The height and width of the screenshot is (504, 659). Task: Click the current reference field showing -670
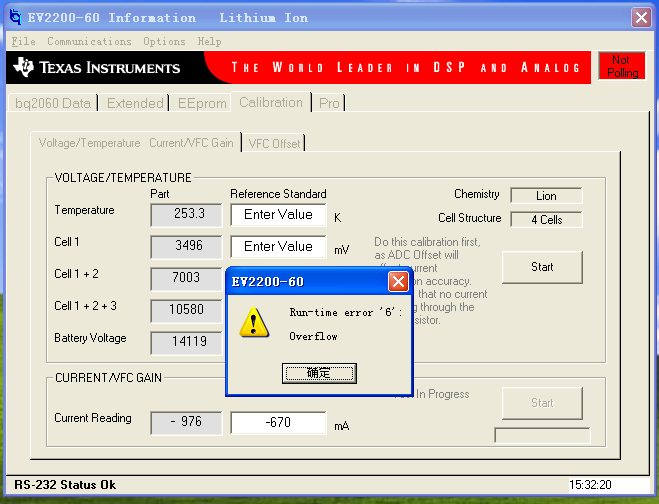click(x=278, y=422)
